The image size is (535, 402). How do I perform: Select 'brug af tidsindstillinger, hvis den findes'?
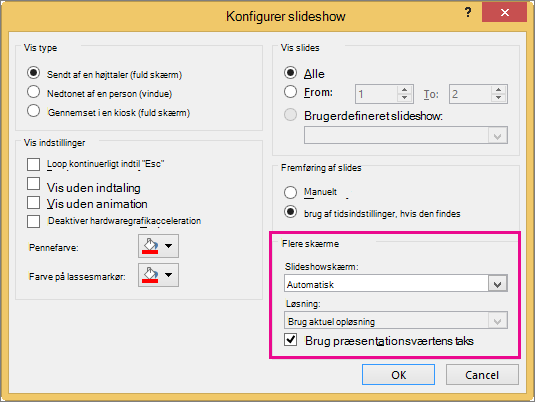(x=290, y=212)
